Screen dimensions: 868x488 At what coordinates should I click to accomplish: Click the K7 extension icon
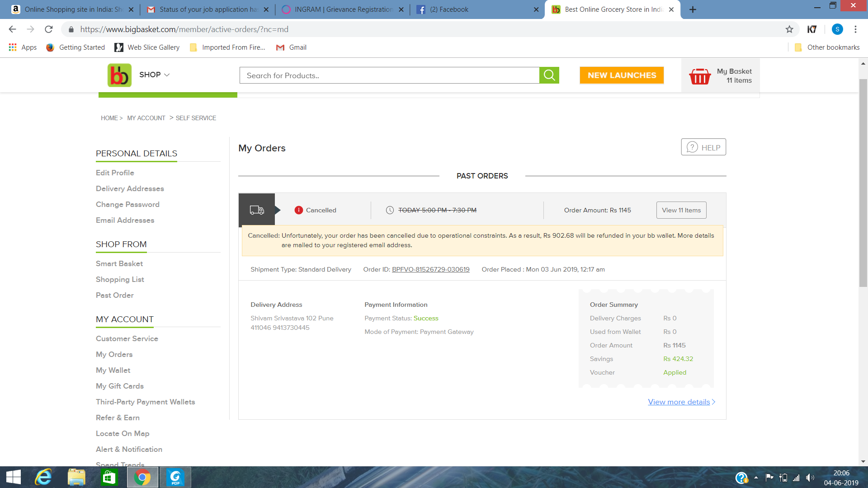click(812, 29)
